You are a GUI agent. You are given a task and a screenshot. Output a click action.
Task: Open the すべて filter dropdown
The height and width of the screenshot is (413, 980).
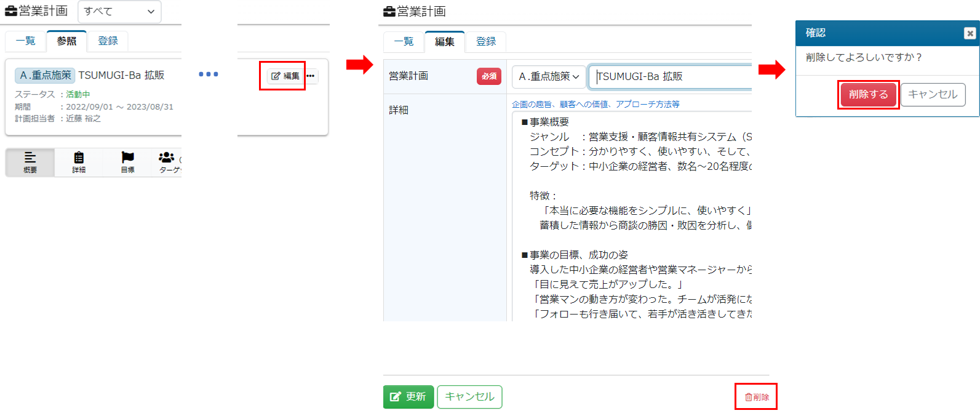tap(119, 12)
